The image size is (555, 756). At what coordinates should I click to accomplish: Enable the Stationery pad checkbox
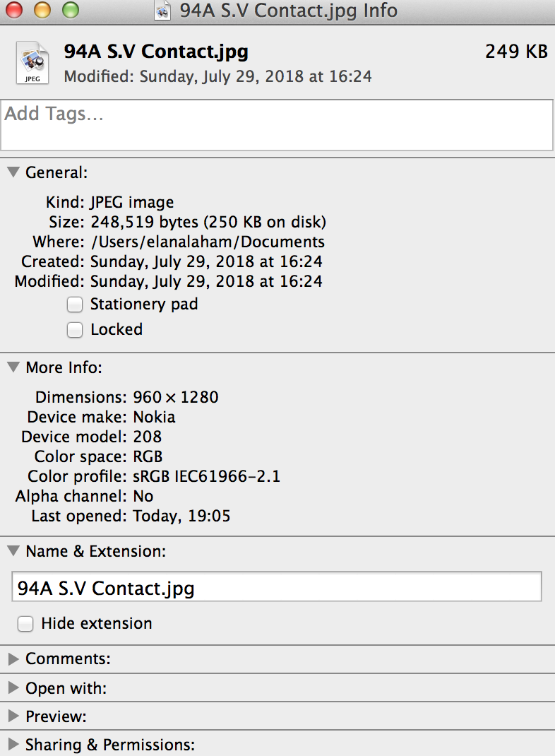[x=75, y=305]
